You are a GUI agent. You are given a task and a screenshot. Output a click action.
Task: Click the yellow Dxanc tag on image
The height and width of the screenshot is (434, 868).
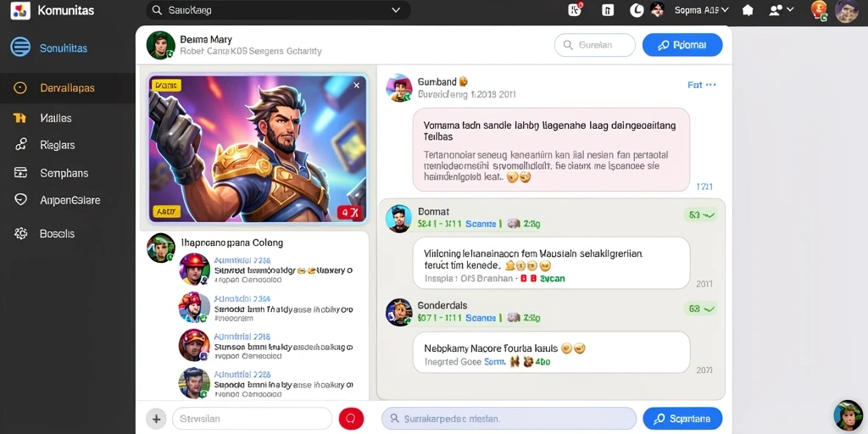click(x=166, y=86)
